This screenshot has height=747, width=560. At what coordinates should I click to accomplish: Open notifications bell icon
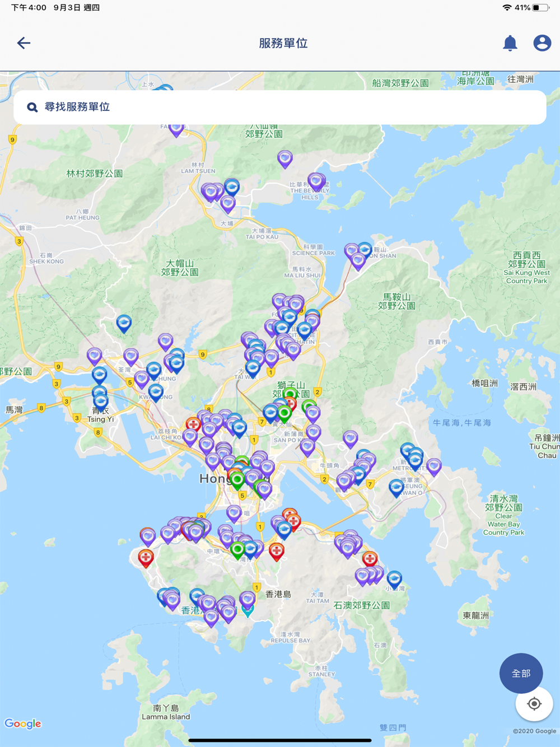point(510,43)
